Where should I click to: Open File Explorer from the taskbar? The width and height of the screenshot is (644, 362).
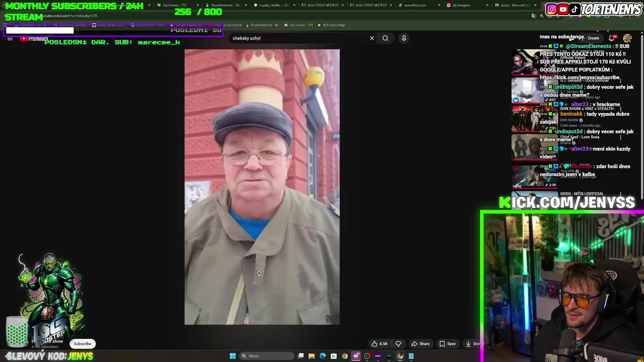[x=311, y=356]
